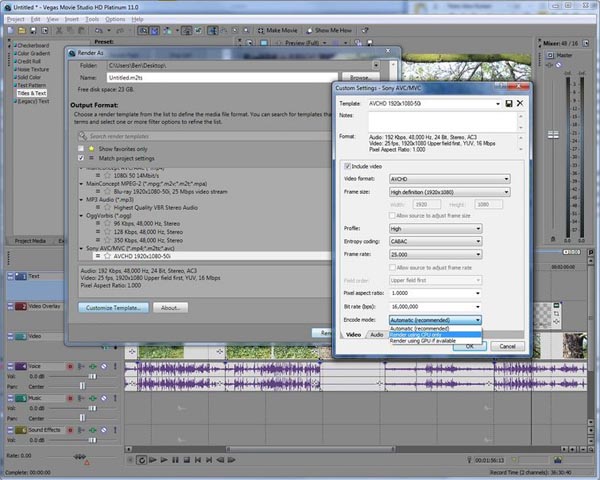This screenshot has width=600, height=480.
Task: Mute the Music track
Action: click(104, 398)
